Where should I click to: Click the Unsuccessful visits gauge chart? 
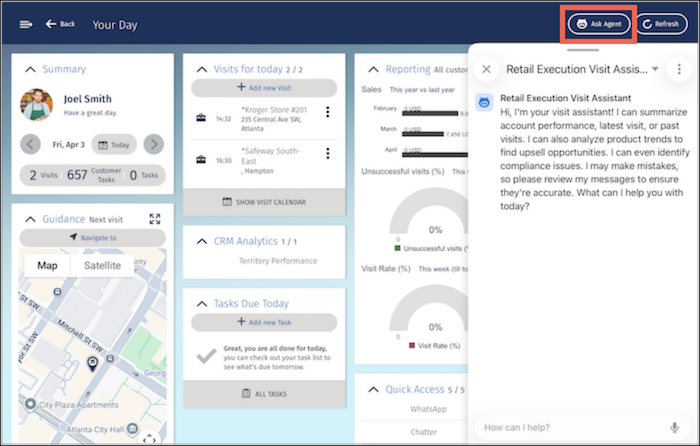coord(429,211)
